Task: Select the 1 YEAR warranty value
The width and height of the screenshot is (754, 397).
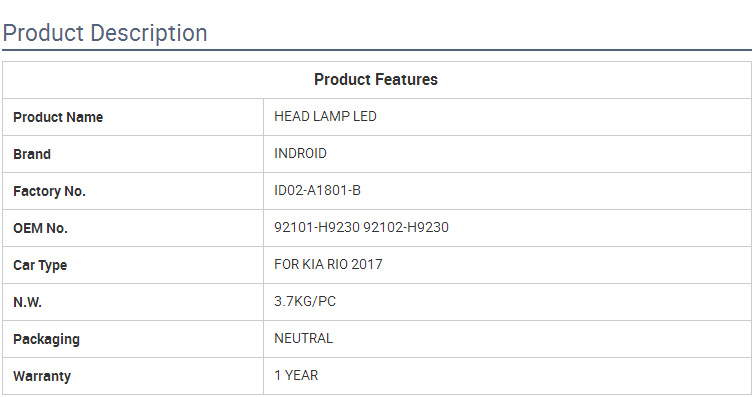Action: pos(296,375)
